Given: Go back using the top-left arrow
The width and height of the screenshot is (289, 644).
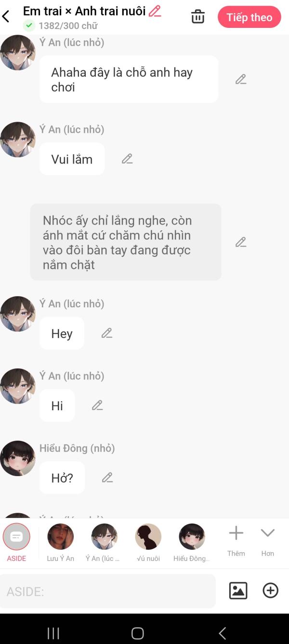Looking at the screenshot, I should tap(6, 16).
